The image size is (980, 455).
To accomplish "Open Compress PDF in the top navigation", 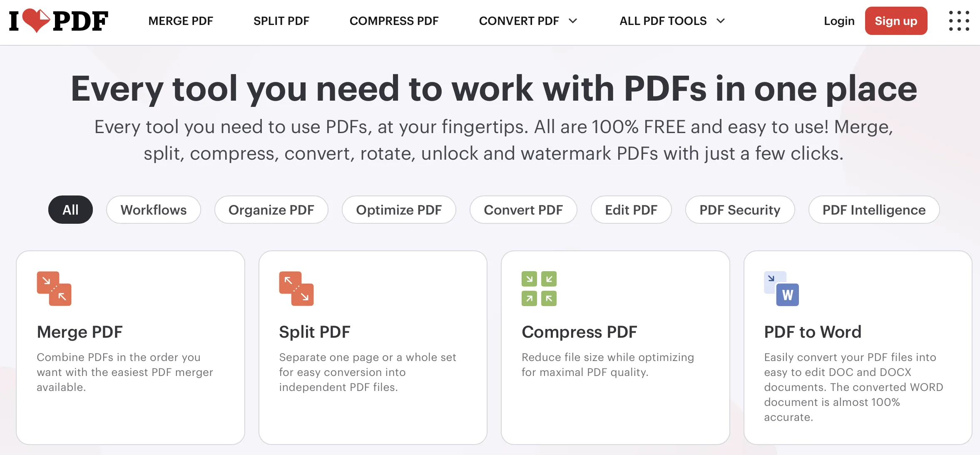I will tap(394, 21).
